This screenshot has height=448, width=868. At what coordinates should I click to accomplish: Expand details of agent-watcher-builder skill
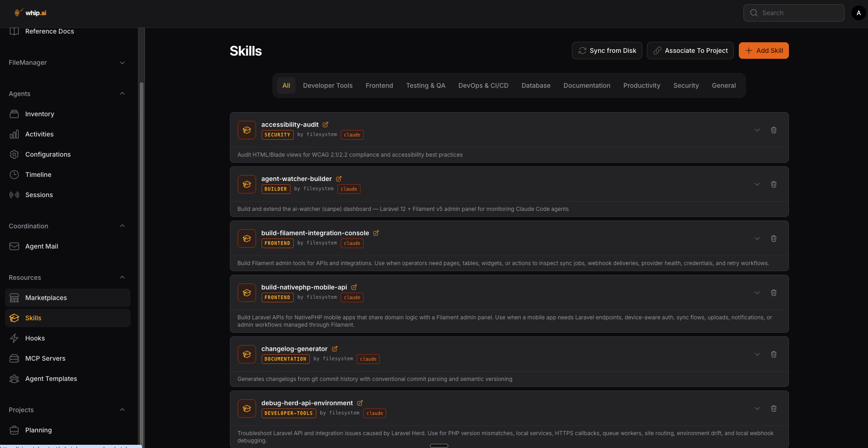coord(757,184)
